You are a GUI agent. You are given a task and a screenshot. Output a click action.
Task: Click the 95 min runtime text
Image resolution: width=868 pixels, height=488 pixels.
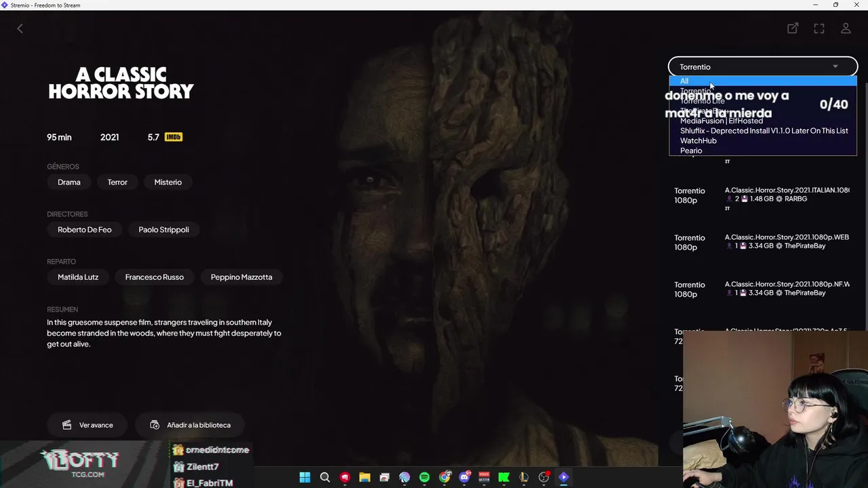coord(59,137)
